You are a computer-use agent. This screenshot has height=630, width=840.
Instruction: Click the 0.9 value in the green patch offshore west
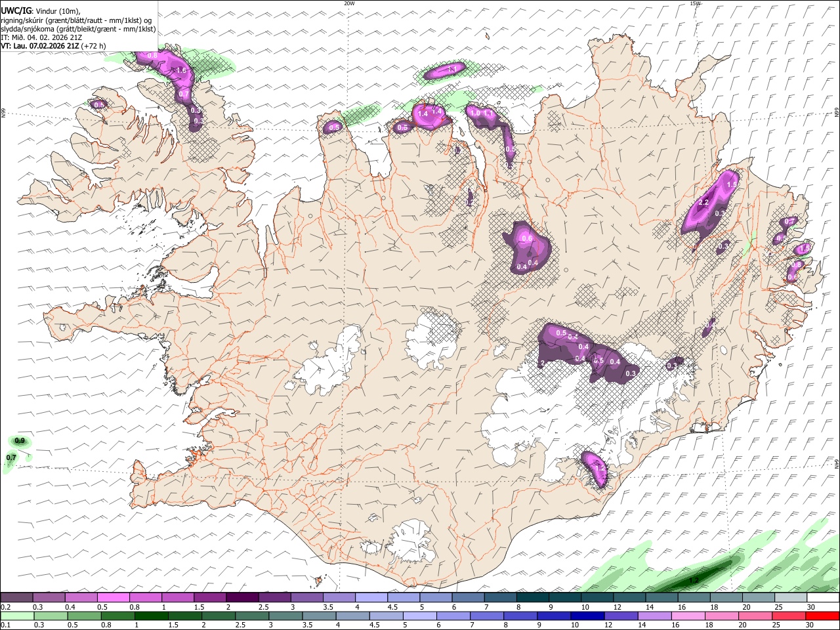click(x=20, y=441)
